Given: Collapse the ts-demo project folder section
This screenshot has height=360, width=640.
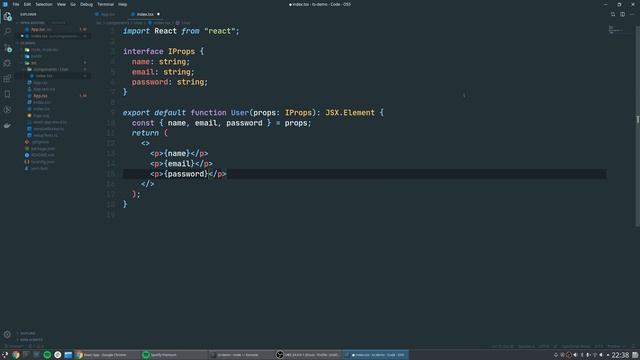Looking at the screenshot, I should [53, 43].
